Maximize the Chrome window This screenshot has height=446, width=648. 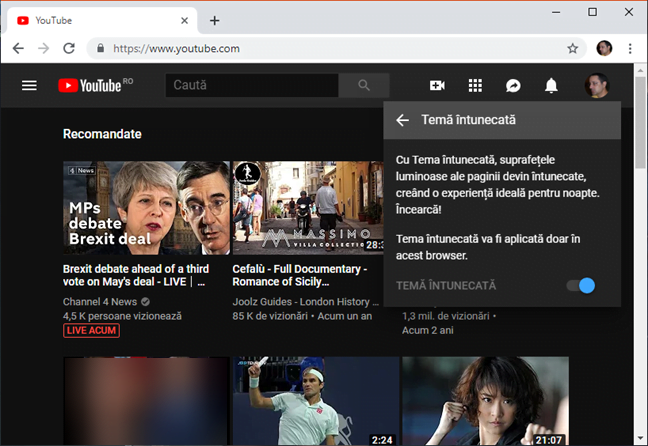(592, 12)
